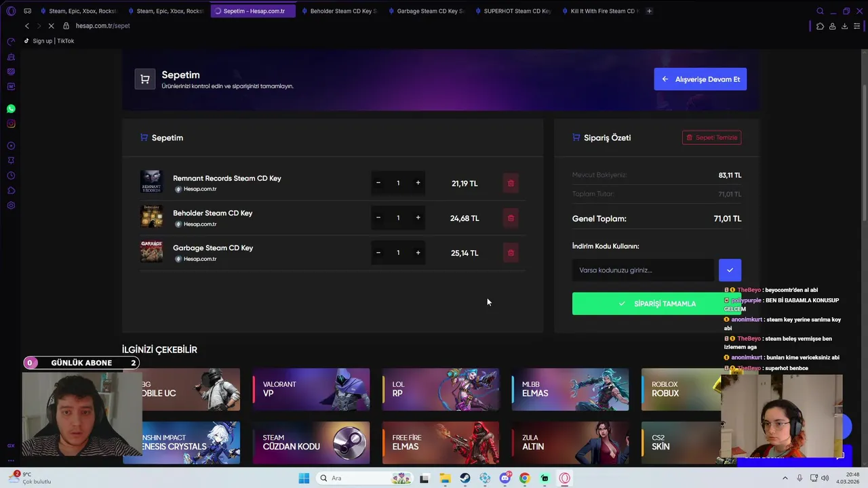Open the Opera sidebar settings gear
The image size is (868, 488).
(11, 205)
